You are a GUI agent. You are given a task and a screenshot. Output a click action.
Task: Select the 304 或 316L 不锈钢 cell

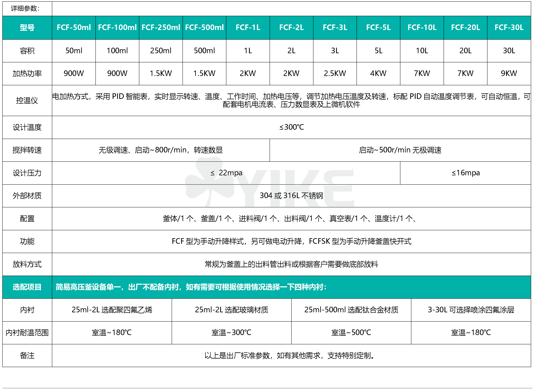click(291, 196)
